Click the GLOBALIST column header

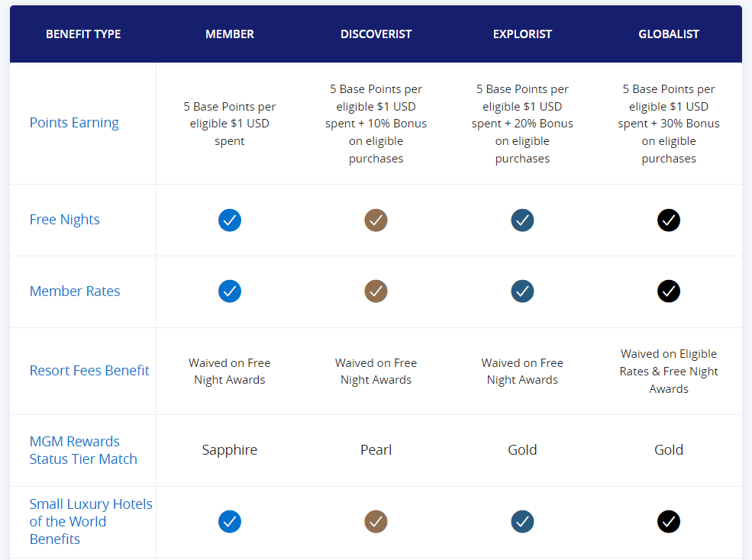point(669,34)
